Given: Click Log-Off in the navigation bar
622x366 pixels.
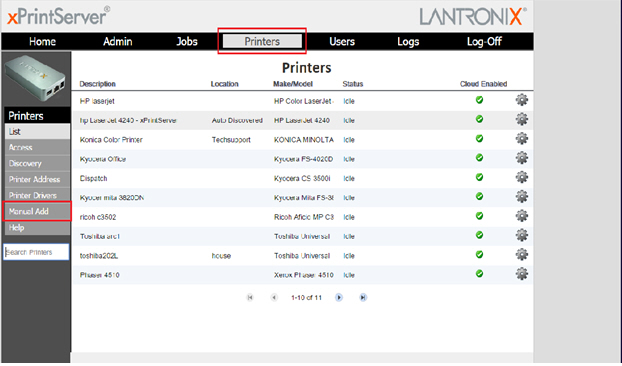Looking at the screenshot, I should coord(484,42).
